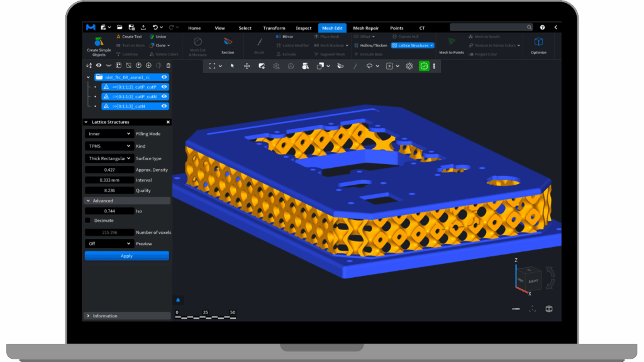Viewport: 644px width, 362px height.
Task: Click the green checkmark toolbar icon
Action: (424, 66)
